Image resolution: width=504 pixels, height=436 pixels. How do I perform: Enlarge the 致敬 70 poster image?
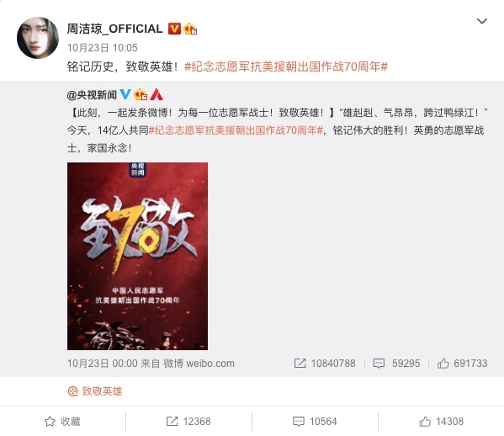coord(137,256)
